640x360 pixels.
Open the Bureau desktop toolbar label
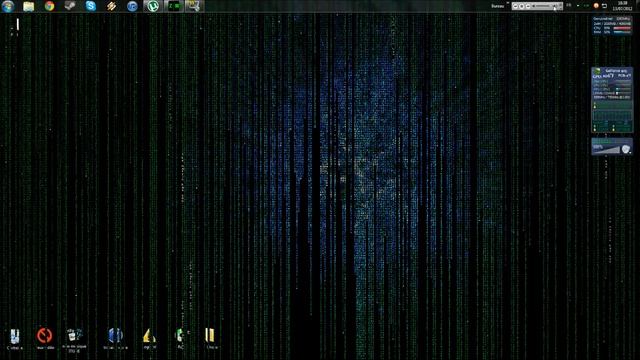[497, 6]
